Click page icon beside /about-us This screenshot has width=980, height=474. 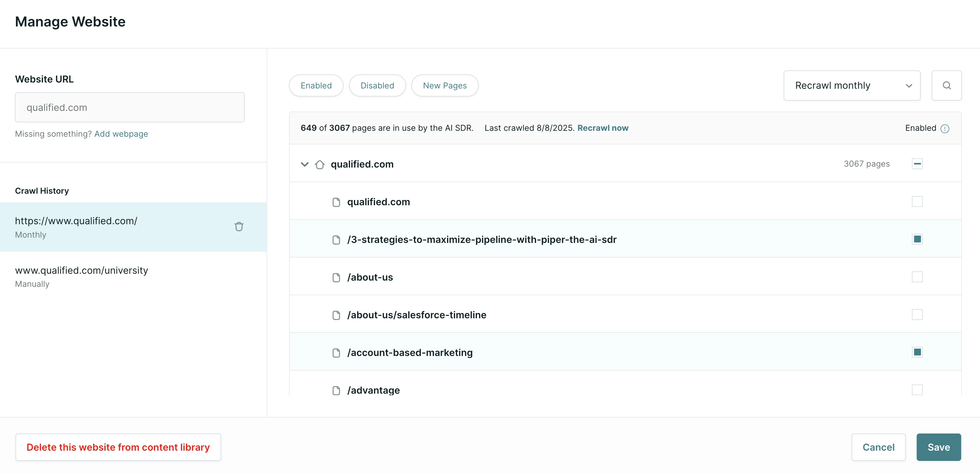tap(336, 277)
